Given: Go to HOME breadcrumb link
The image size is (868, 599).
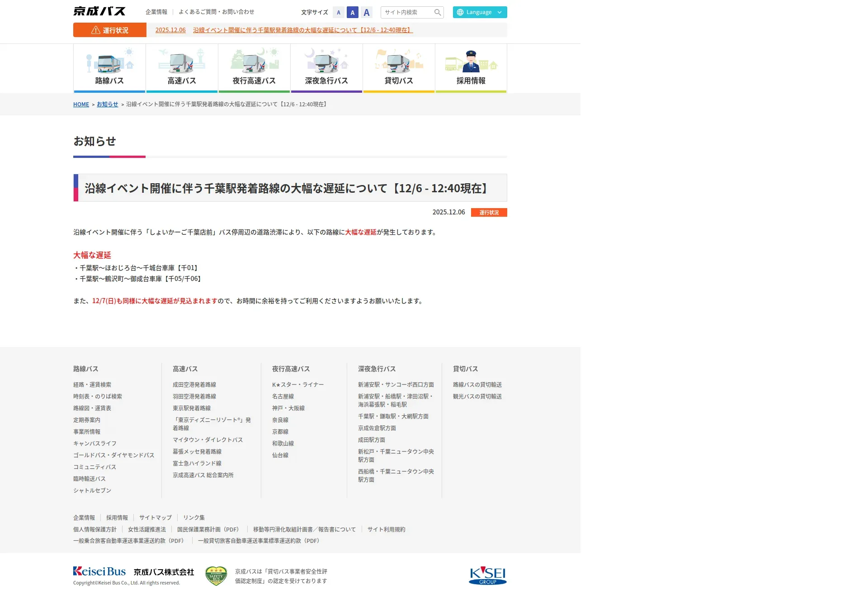Looking at the screenshot, I should coord(81,104).
